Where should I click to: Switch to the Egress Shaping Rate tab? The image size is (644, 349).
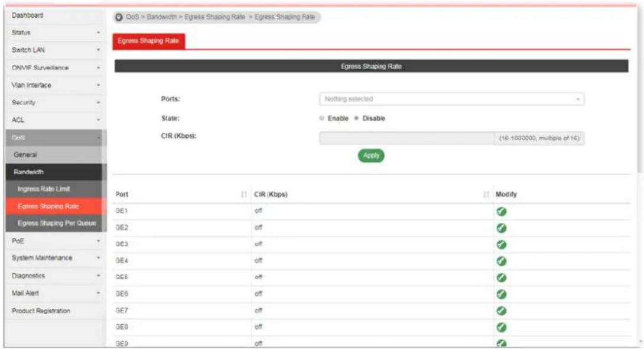(x=148, y=41)
